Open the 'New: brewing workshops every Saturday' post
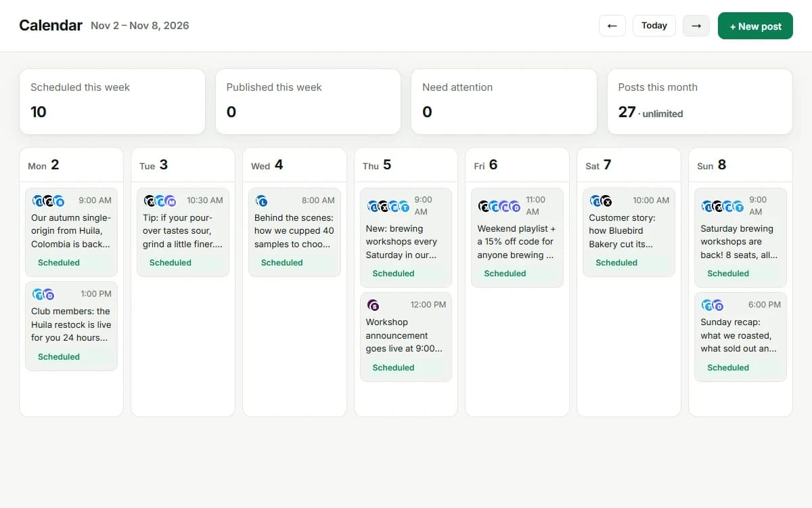812x508 pixels. (x=406, y=238)
